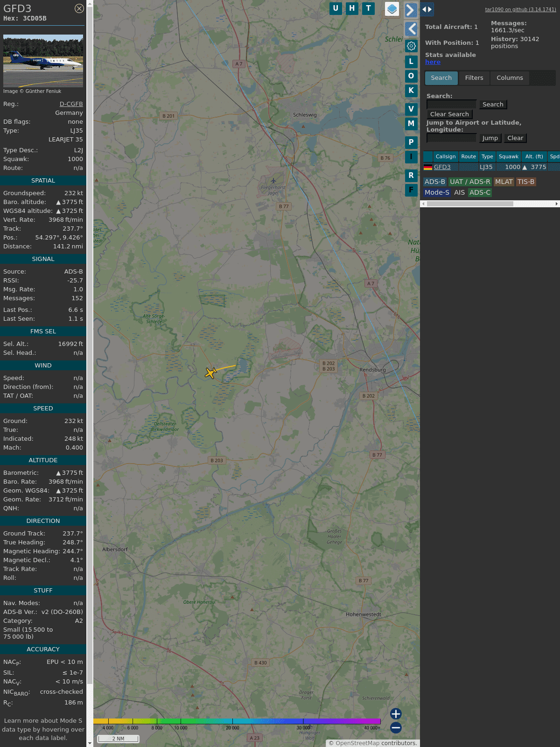The width and height of the screenshot is (560, 747).
Task: Open the stats 'here' link
Action: pos(433,62)
